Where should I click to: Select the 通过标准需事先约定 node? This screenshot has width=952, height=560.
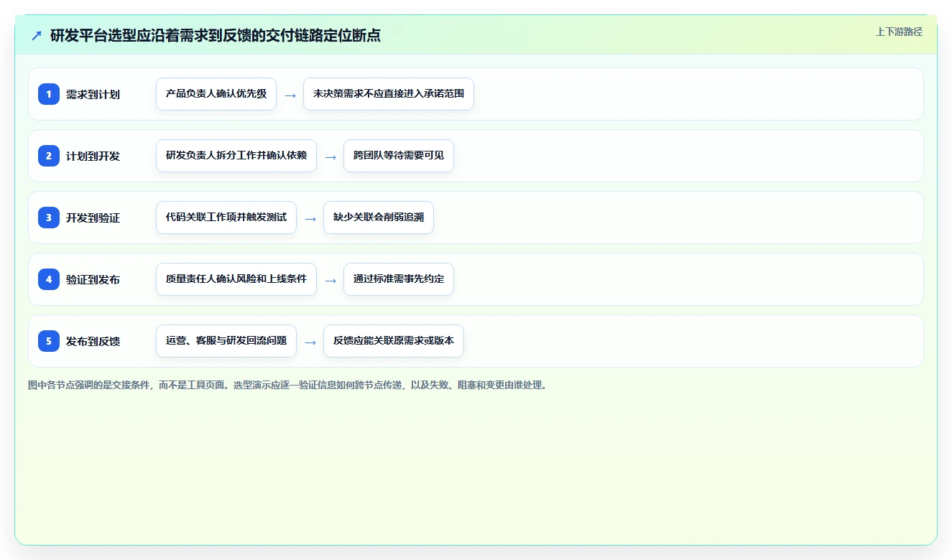point(399,279)
